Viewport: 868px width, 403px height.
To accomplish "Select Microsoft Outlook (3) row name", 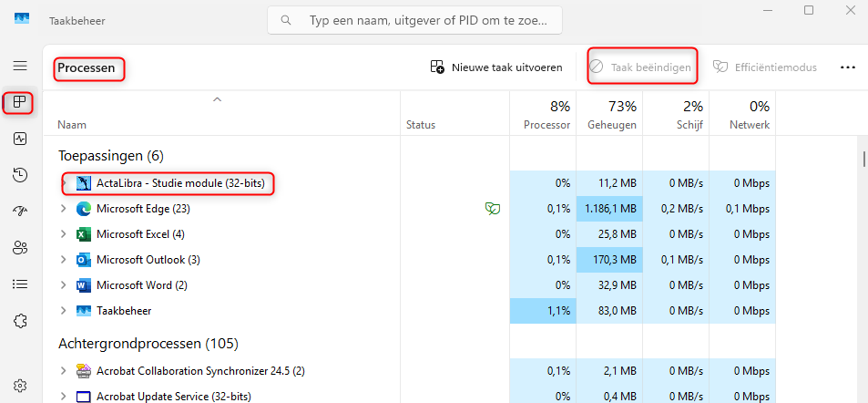I will pos(148,260).
